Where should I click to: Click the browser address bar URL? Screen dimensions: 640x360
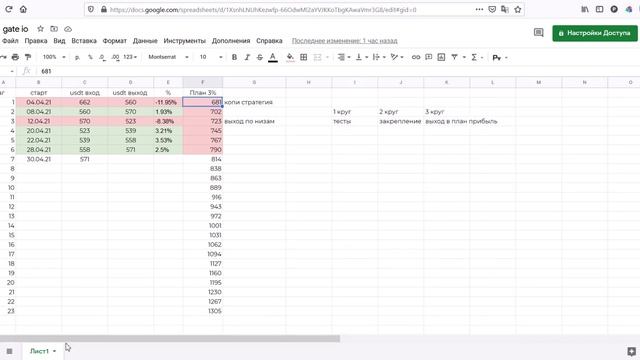tap(263, 9)
